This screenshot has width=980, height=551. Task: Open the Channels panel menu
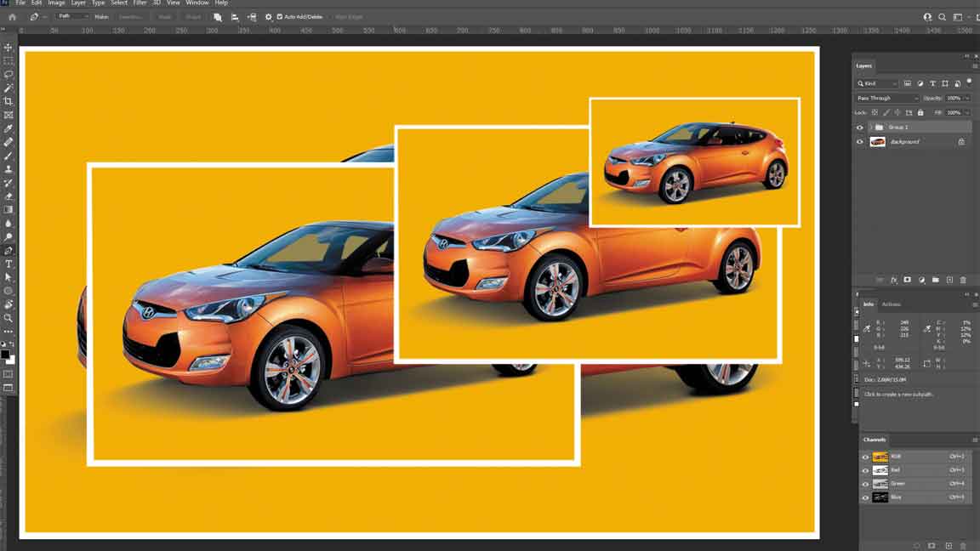point(974,440)
